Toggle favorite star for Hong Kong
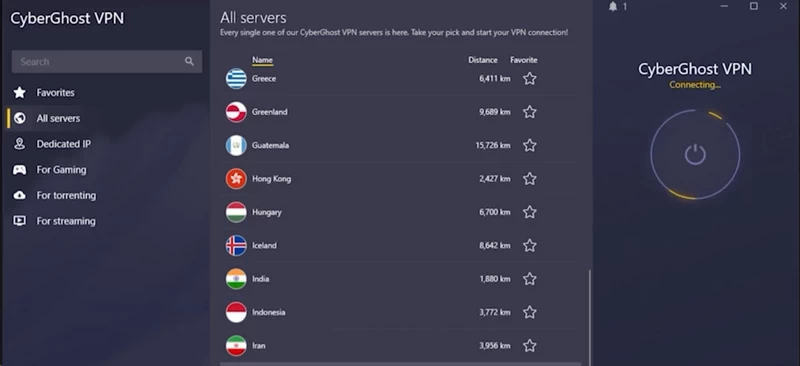The width and height of the screenshot is (800, 366). point(530,179)
